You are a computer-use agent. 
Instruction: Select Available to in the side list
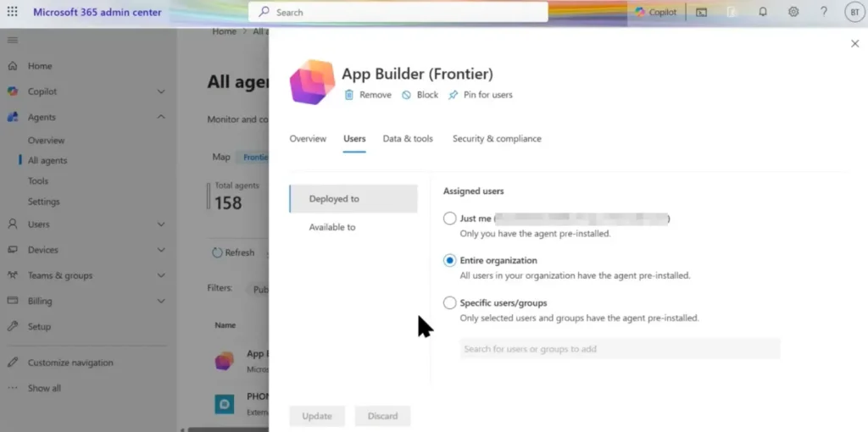pyautogui.click(x=332, y=227)
